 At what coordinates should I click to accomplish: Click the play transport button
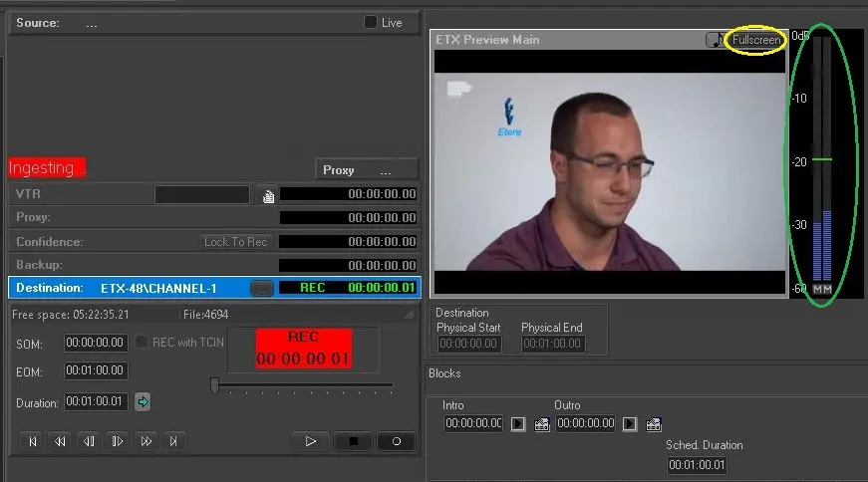point(310,441)
